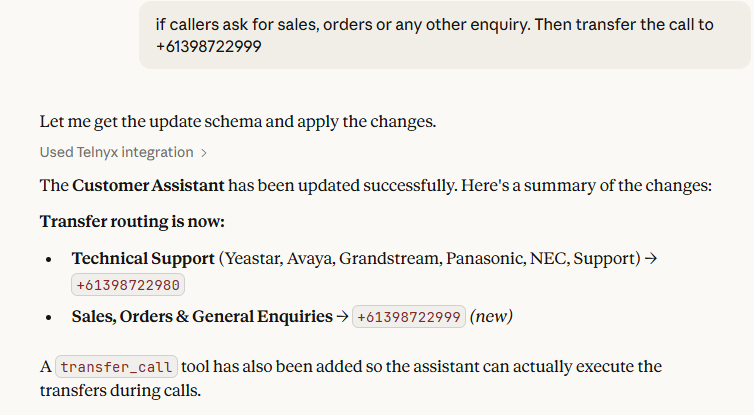
Task: Click the bullet point before Technical Support
Action: [x=49, y=260]
